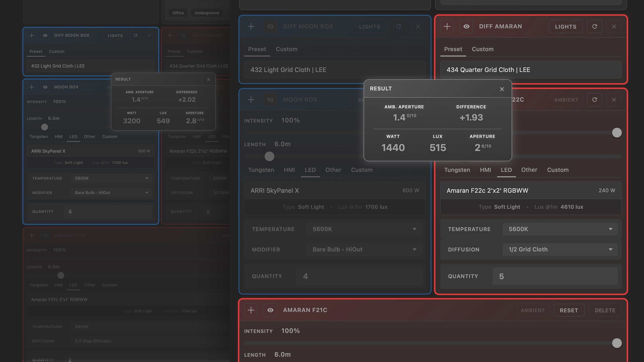Image resolution: width=644 pixels, height=362 pixels.
Task: Remove the small-view DIFF MOON BOX with its X icon
Action: point(149,35)
